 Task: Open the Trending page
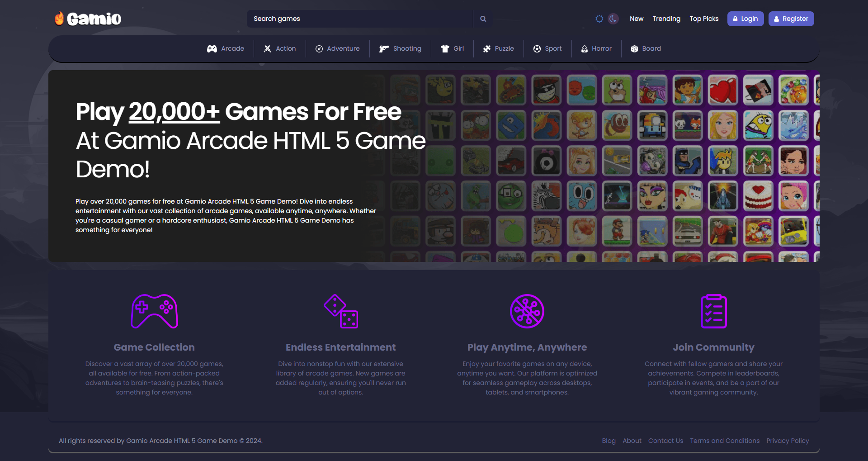click(x=666, y=19)
